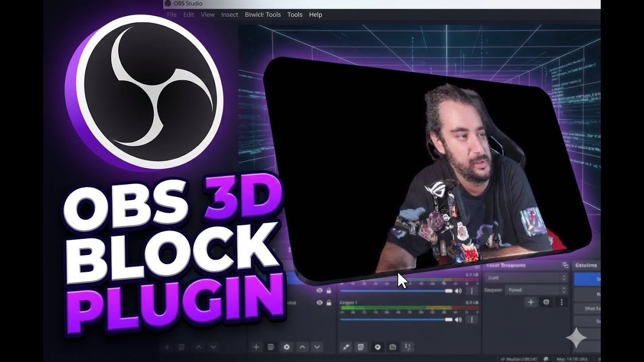
Task: Open the transition type dropdown showing Light
Action: 525,278
